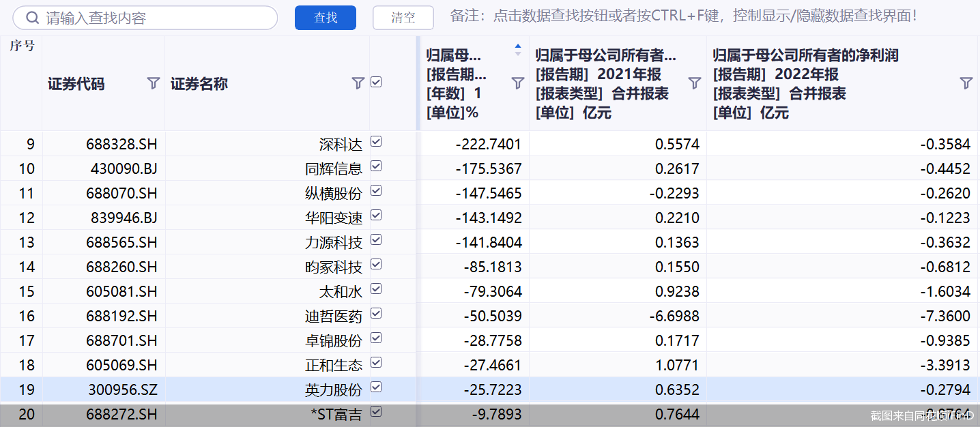Uncheck the checkbox for 纵横股份
Viewport: 980px width, 427px height.
(376, 191)
